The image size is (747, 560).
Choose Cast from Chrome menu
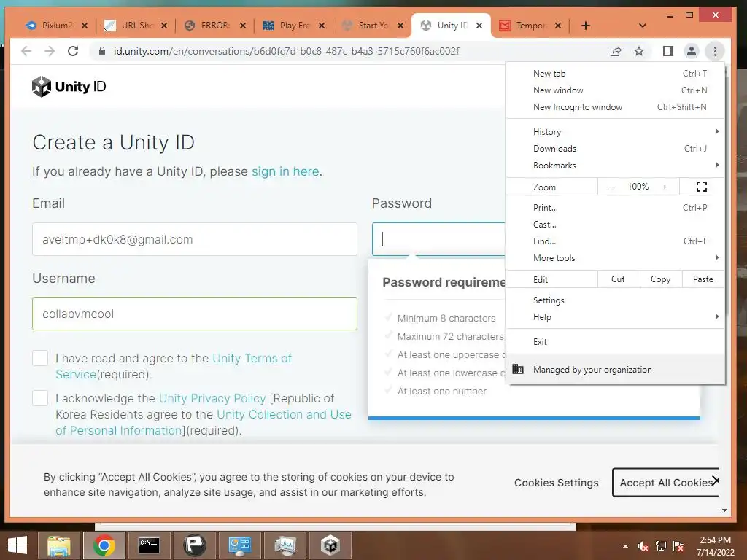[614, 225]
